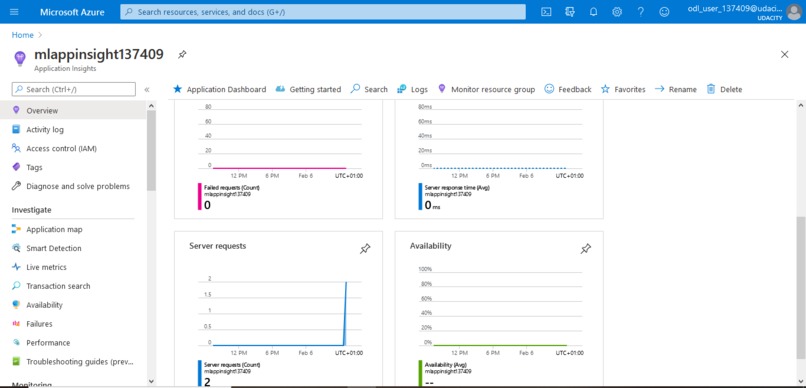Open Application Dashboard from toolbar
This screenshot has height=388, width=806.
219,89
